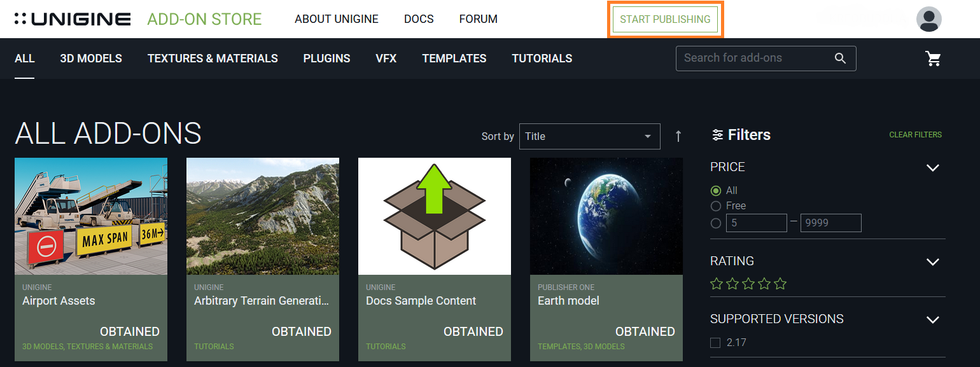Open the DOCS link

tap(419, 19)
